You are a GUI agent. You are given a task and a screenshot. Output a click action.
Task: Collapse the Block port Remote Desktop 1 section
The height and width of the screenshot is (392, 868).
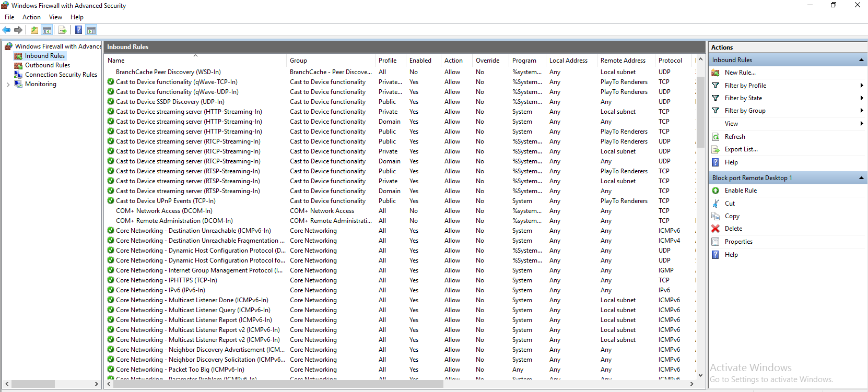tap(861, 178)
